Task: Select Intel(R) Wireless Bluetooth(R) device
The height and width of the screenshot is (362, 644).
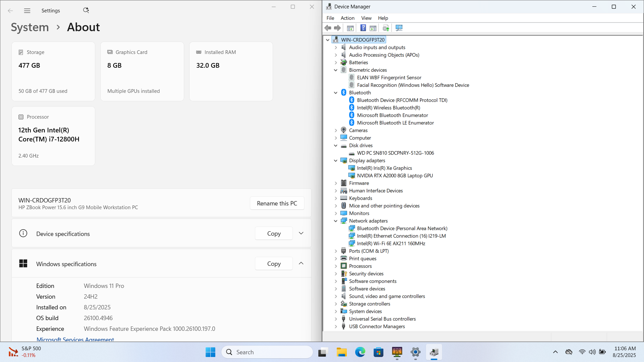Action: [388, 108]
